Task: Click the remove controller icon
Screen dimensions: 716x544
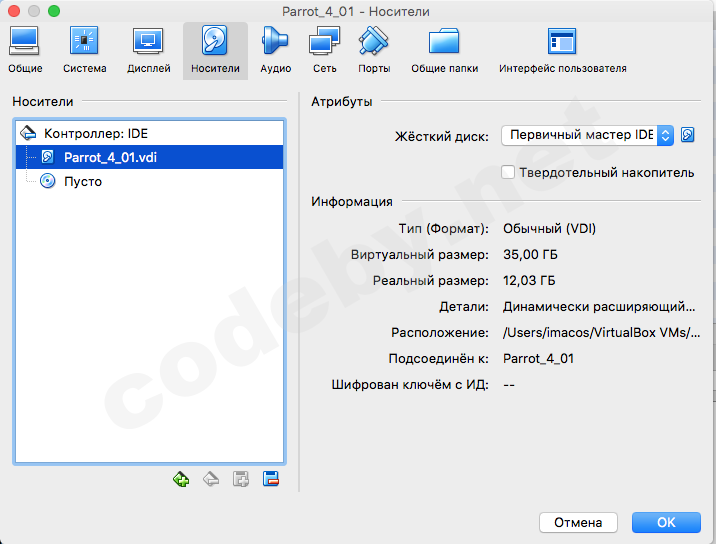Action: pos(211,479)
